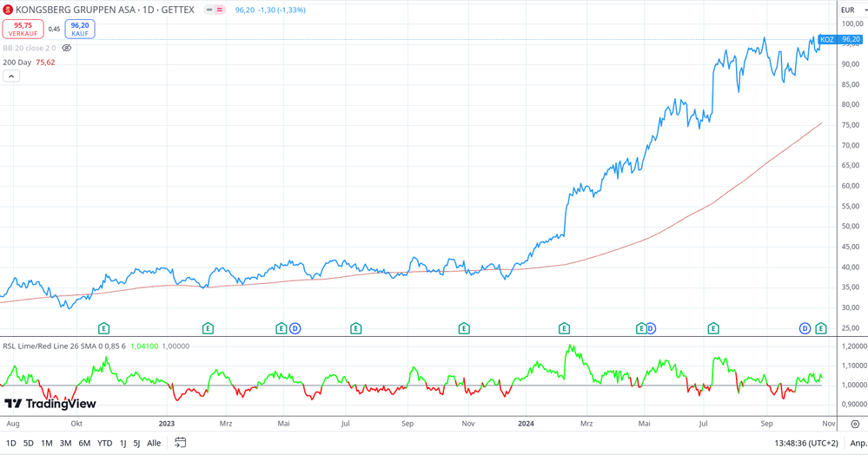
Task: Click the red Verkauf sell button
Action: click(23, 29)
